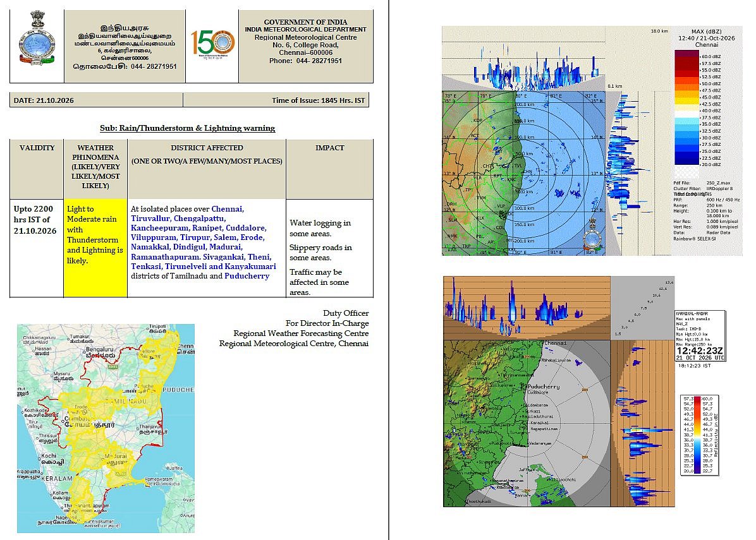Click the "12:42:23Z" Karaikal radar time
The image size is (756, 540).
[x=700, y=351]
